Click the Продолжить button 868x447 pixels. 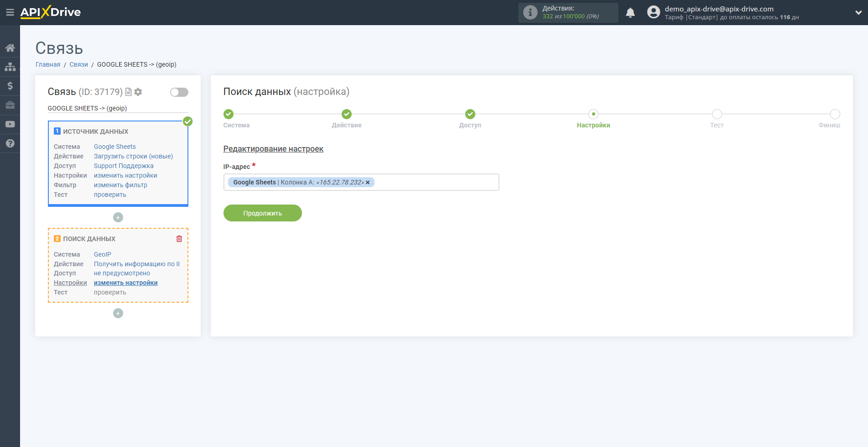[263, 213]
